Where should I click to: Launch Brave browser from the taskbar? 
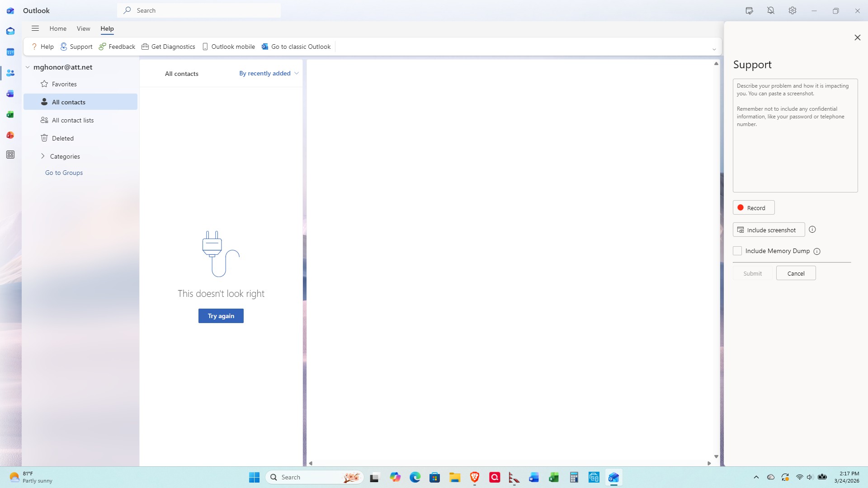coord(475,477)
